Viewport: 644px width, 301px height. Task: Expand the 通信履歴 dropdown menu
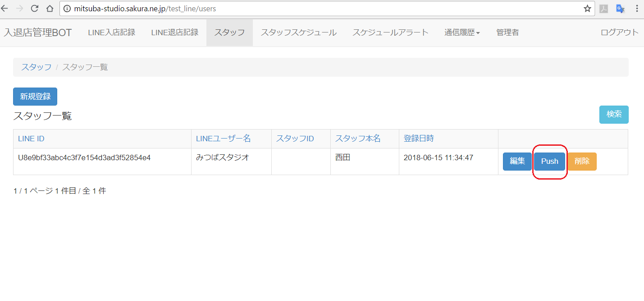click(x=462, y=32)
